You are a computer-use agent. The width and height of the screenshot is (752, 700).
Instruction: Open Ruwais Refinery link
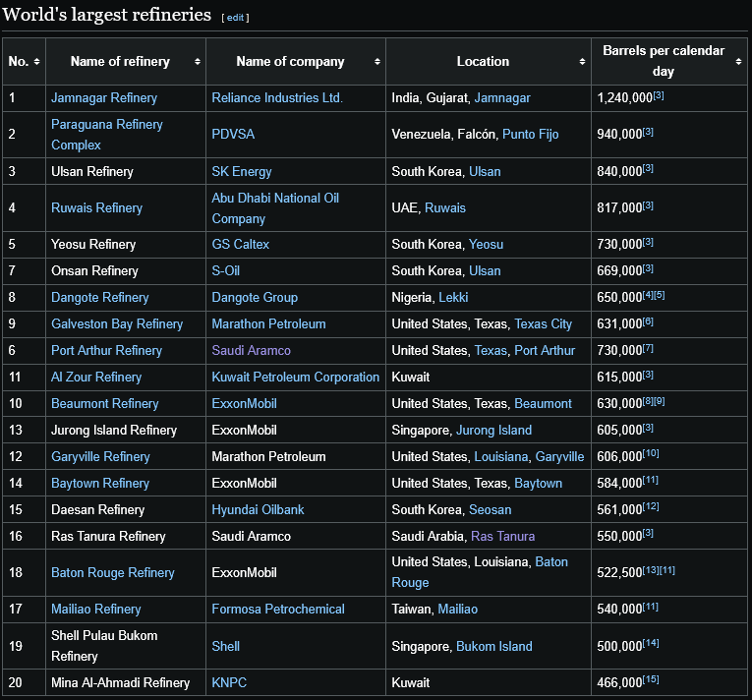pos(97,207)
